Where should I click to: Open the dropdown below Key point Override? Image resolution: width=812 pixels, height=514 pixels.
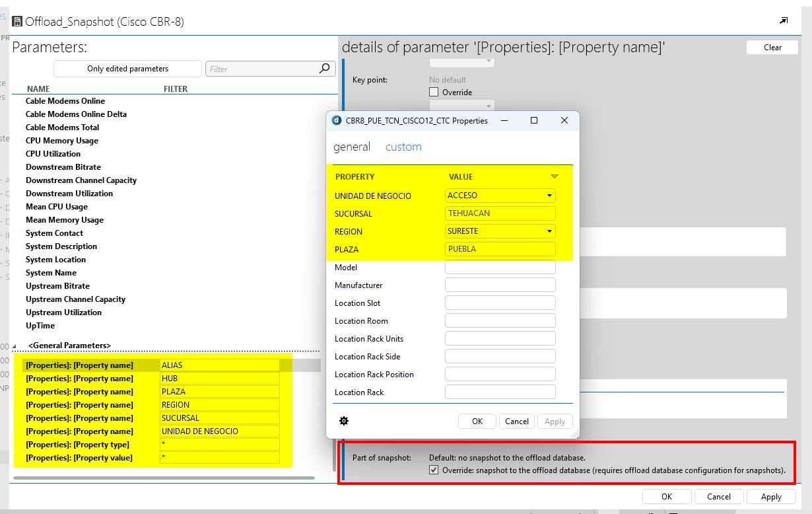[x=461, y=106]
